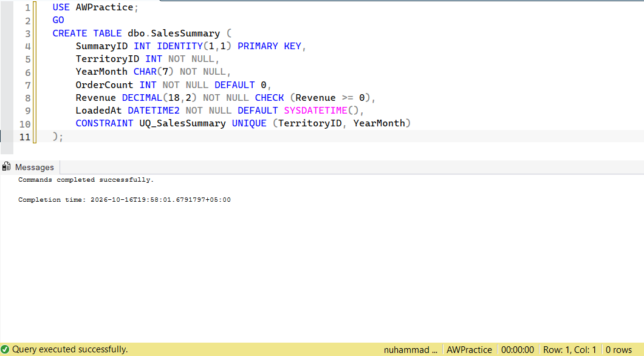
Task: Click the SummaryID column name
Action: click(x=101, y=46)
